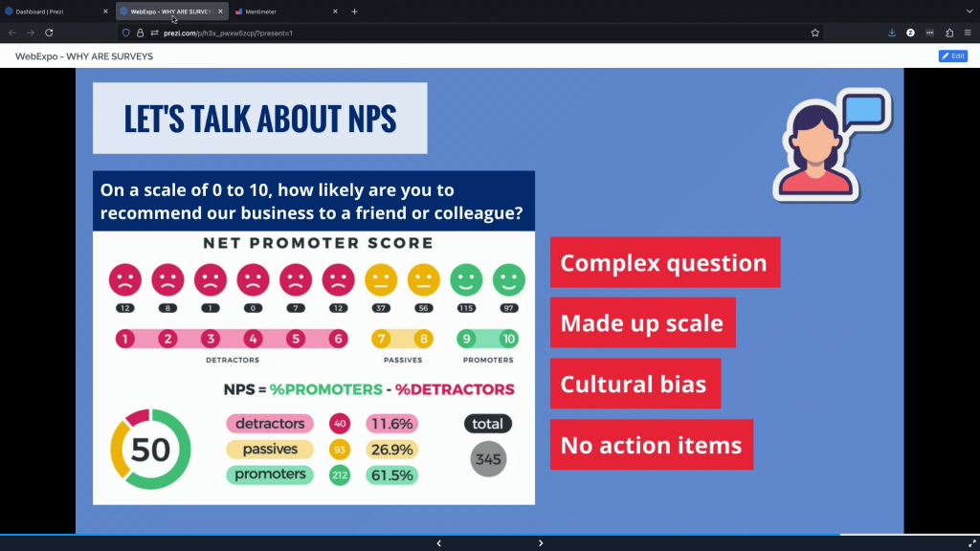This screenshot has width=980, height=551.
Task: Go back to the previous Prezi slide
Action: (x=438, y=543)
